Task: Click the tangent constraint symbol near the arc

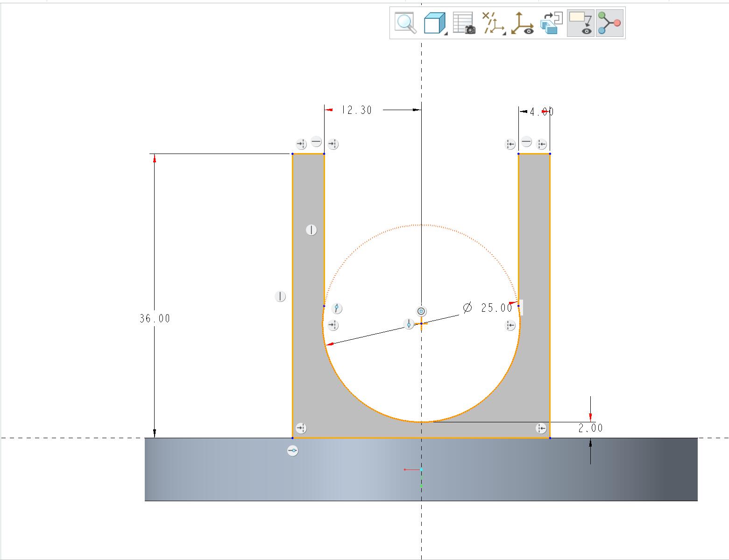Action: (x=337, y=308)
